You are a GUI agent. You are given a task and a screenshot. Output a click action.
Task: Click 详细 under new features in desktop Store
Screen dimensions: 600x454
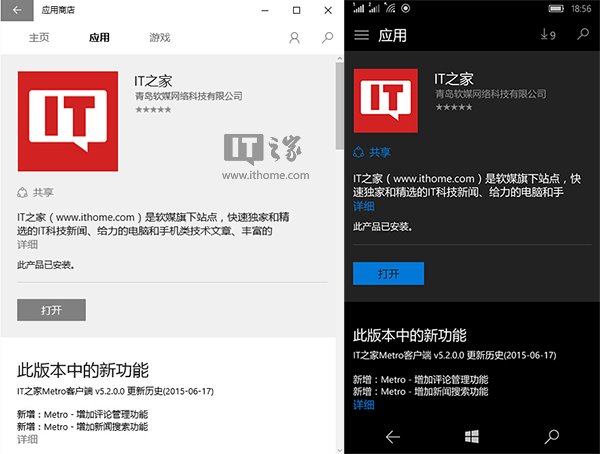[x=27, y=439]
